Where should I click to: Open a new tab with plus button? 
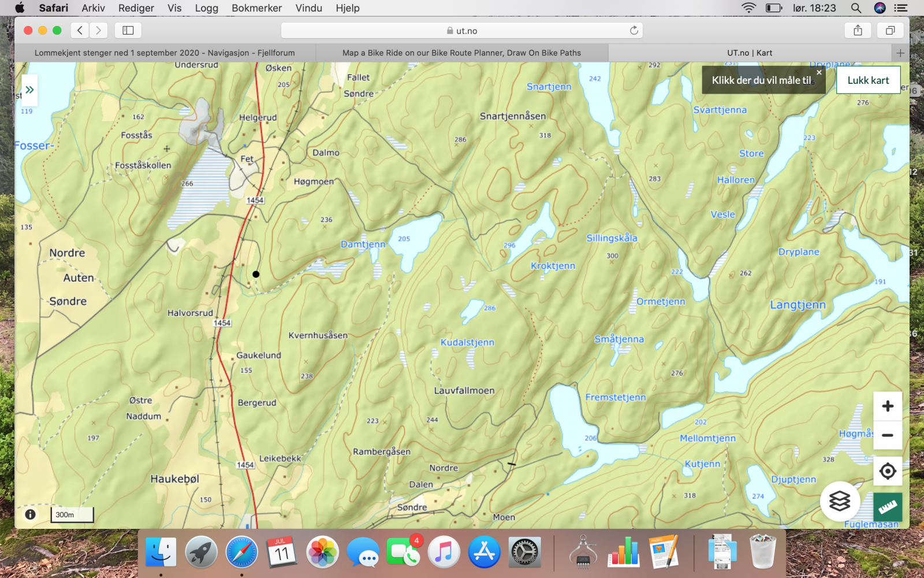click(900, 53)
